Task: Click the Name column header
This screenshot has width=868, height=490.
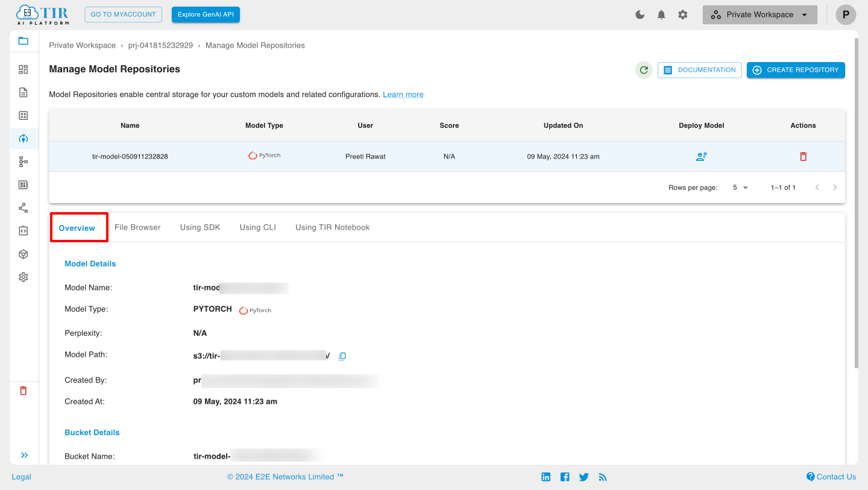Action: point(130,125)
